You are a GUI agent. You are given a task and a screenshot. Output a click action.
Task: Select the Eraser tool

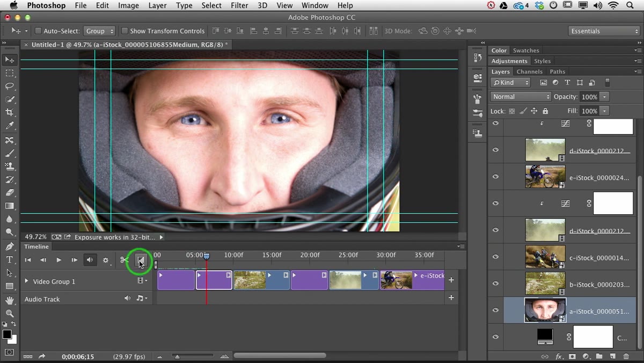point(10,193)
